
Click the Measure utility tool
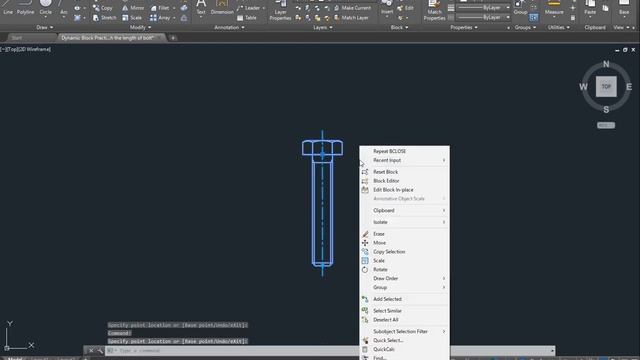point(554,8)
